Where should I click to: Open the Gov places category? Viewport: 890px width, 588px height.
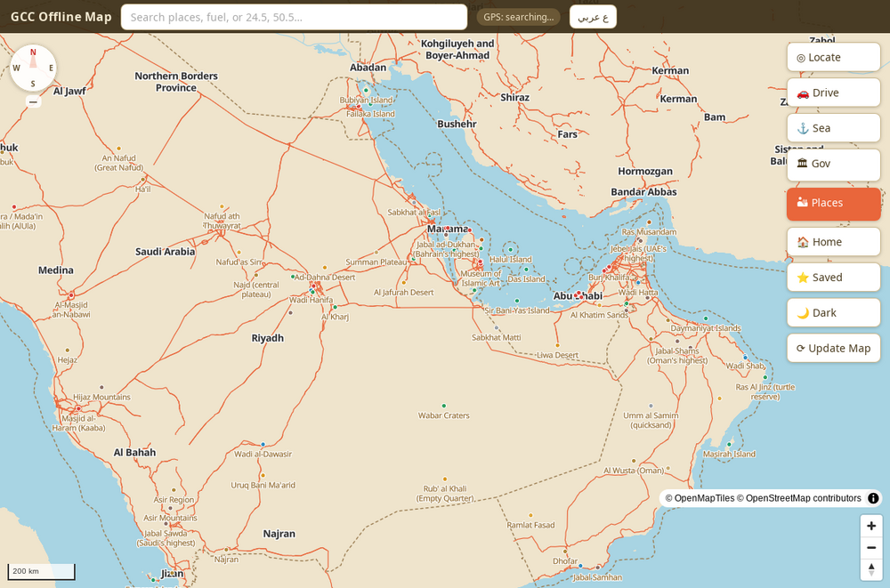pyautogui.click(x=833, y=164)
